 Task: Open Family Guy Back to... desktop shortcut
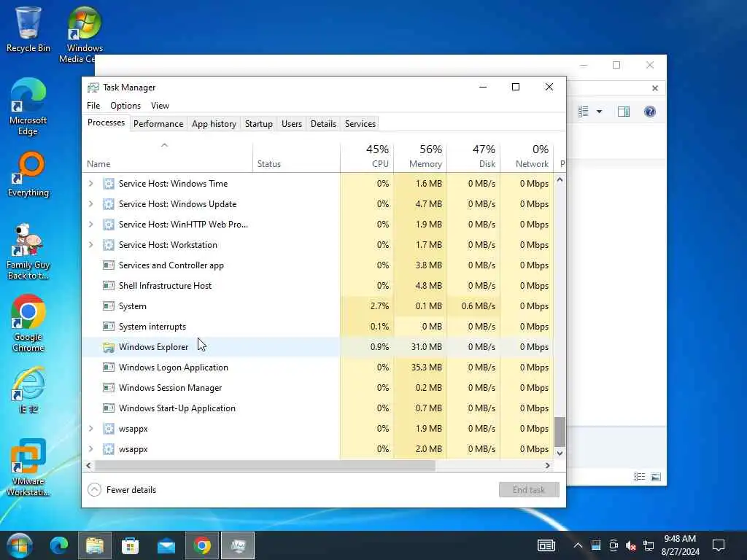pos(28,252)
